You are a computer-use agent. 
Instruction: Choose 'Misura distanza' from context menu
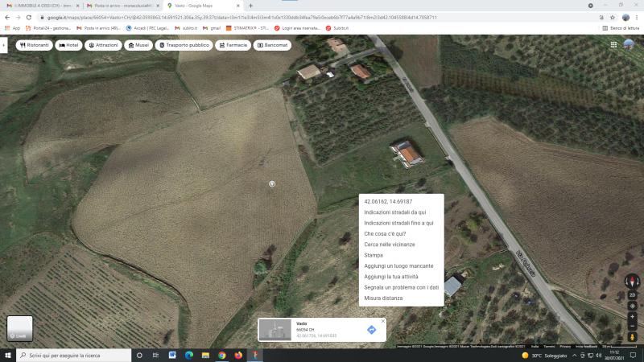click(383, 298)
